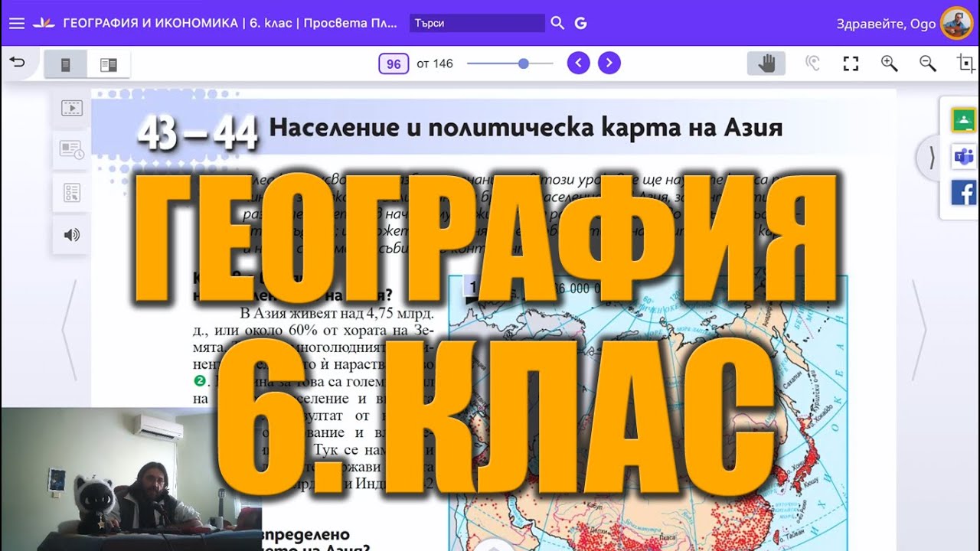
Task: Open exercises checklist sidebar icon
Action: [x=72, y=192]
